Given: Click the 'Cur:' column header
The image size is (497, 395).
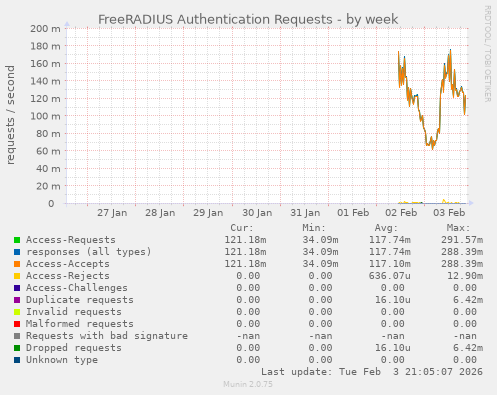Looking at the screenshot, I should click(x=242, y=228).
